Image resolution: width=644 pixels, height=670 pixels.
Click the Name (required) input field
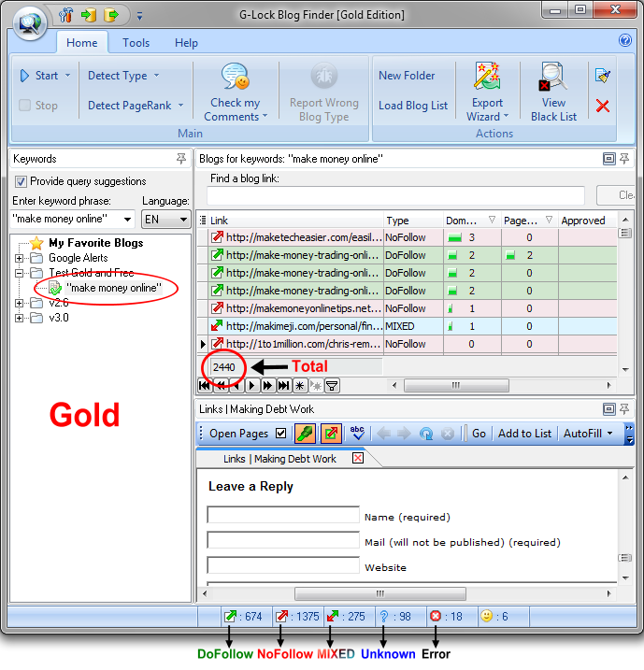click(x=283, y=515)
